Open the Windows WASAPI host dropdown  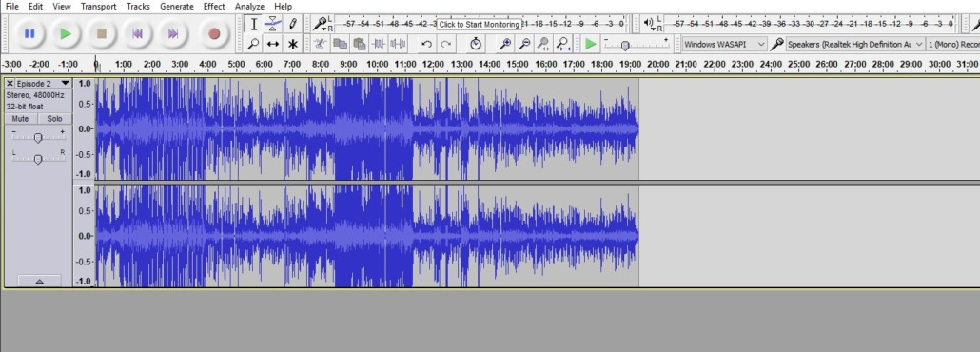pyautogui.click(x=724, y=45)
